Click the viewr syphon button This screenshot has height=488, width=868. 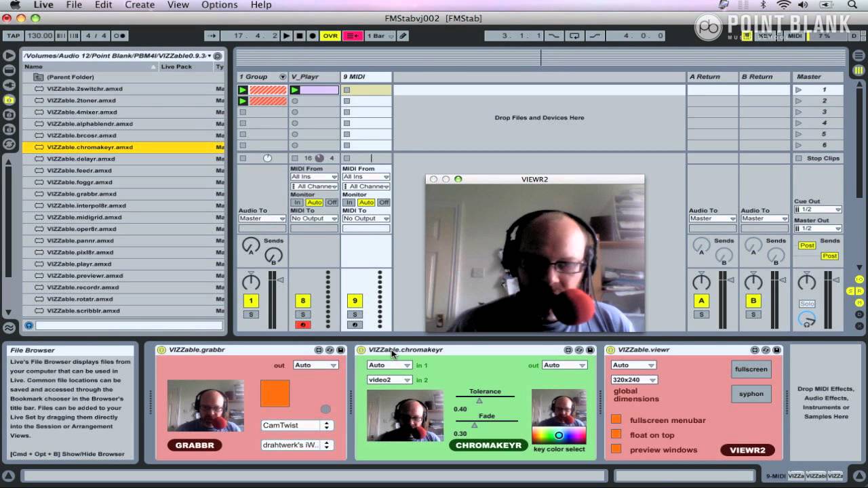point(751,394)
